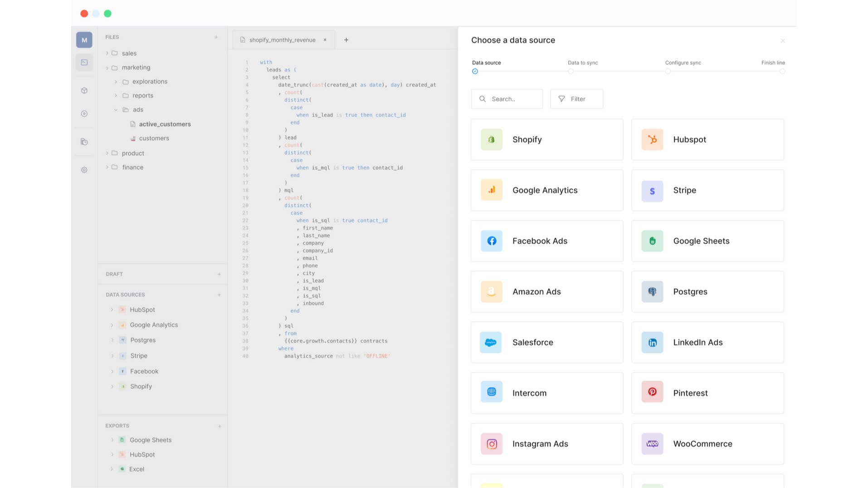
Task: Click the plus to open a new tab
Action: 346,40
